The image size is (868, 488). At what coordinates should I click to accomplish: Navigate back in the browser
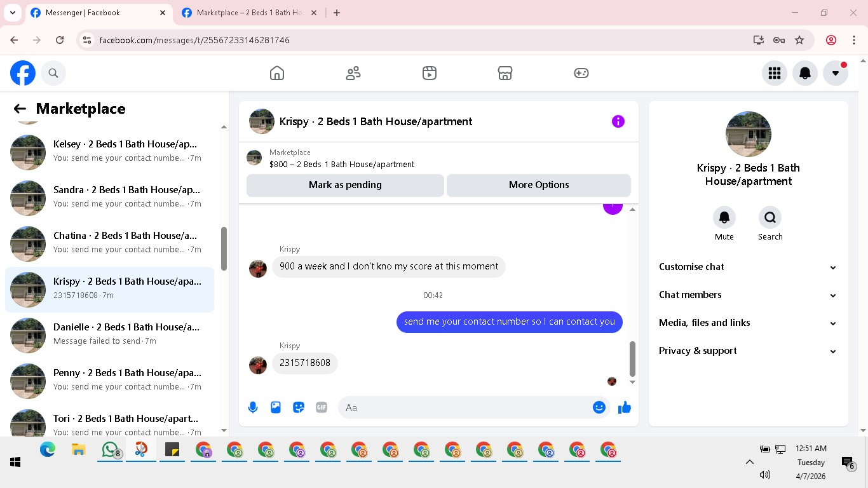point(14,40)
